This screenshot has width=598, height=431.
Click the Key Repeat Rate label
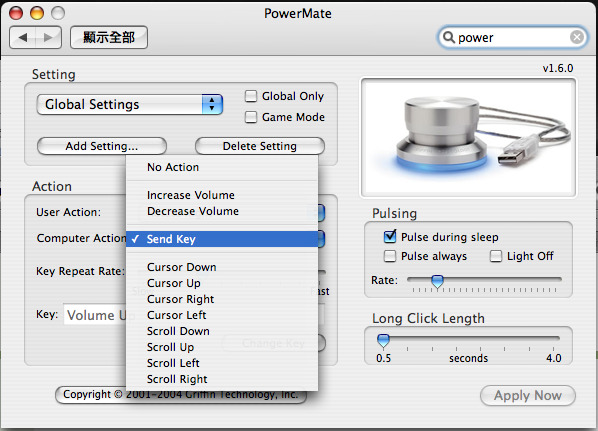pos(80,271)
